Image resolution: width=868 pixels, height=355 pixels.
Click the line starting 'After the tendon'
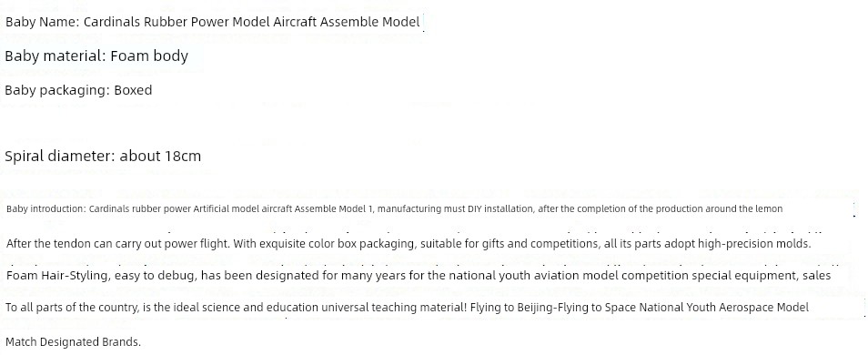(x=409, y=244)
